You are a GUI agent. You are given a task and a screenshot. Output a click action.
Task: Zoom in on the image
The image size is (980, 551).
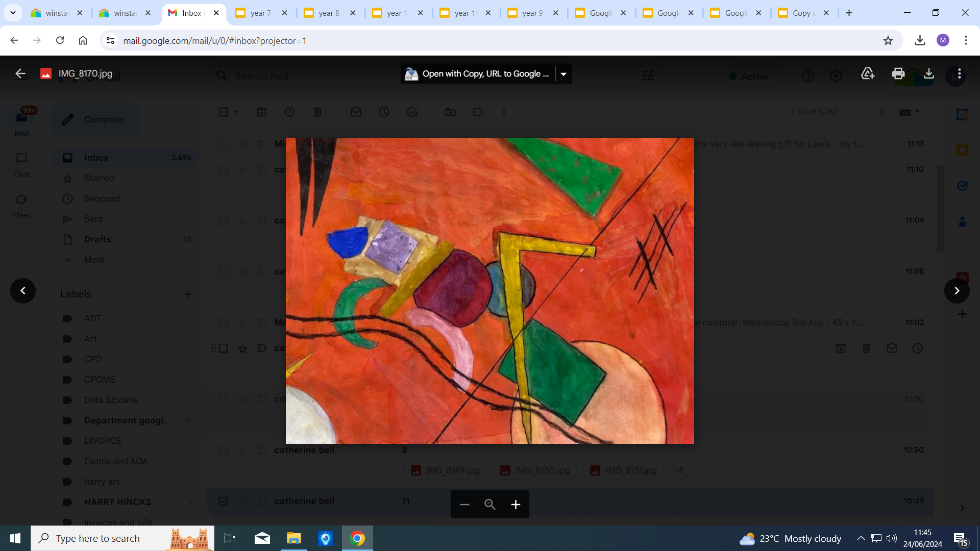[x=516, y=504]
